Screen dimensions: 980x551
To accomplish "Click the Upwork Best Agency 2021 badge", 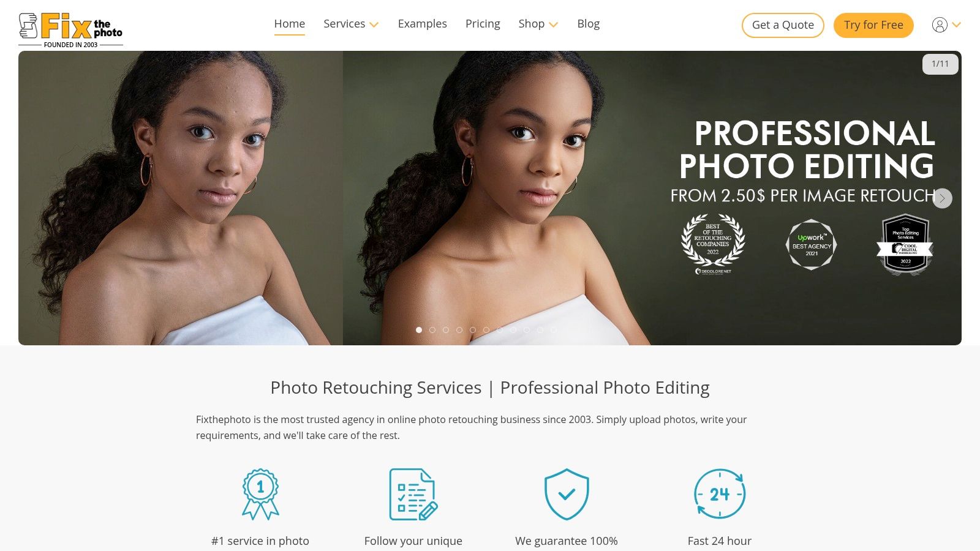I will [x=812, y=245].
